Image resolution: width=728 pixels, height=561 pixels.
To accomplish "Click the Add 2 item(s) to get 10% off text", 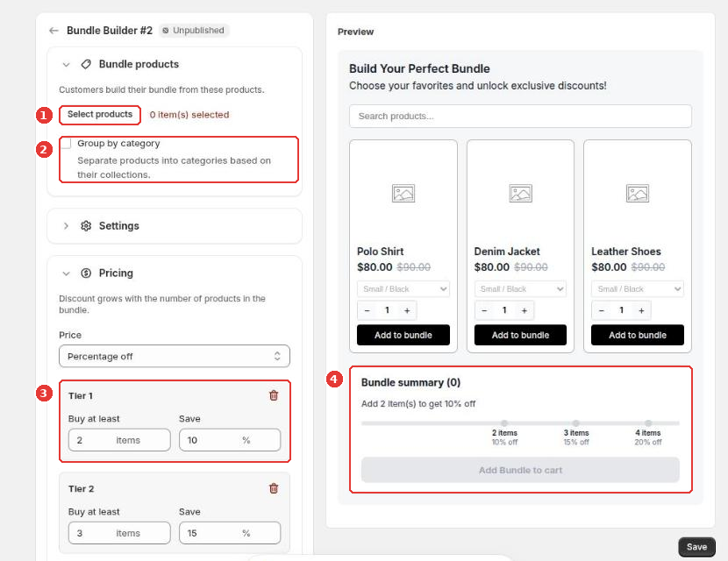I will [418, 404].
